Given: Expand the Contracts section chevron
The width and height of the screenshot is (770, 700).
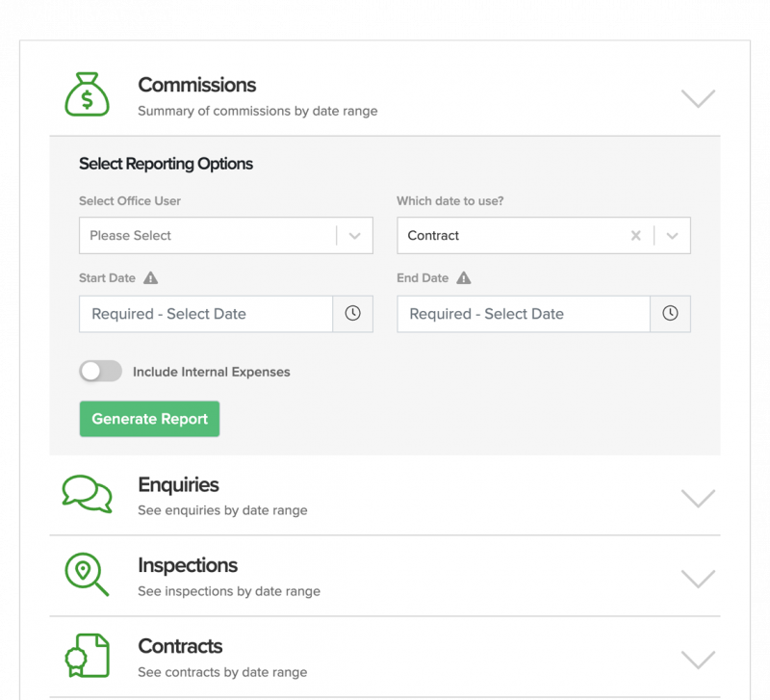Looking at the screenshot, I should click(x=698, y=660).
